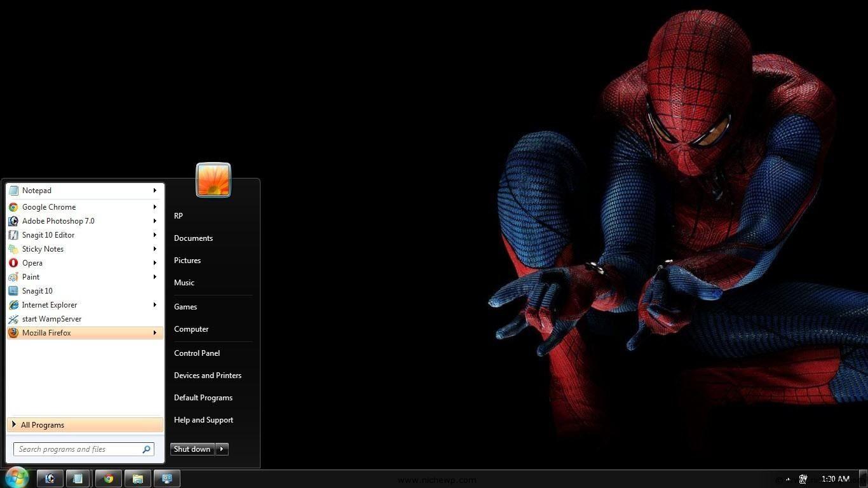
Task: Click the Notepad icon in Start menu
Action: (x=13, y=191)
